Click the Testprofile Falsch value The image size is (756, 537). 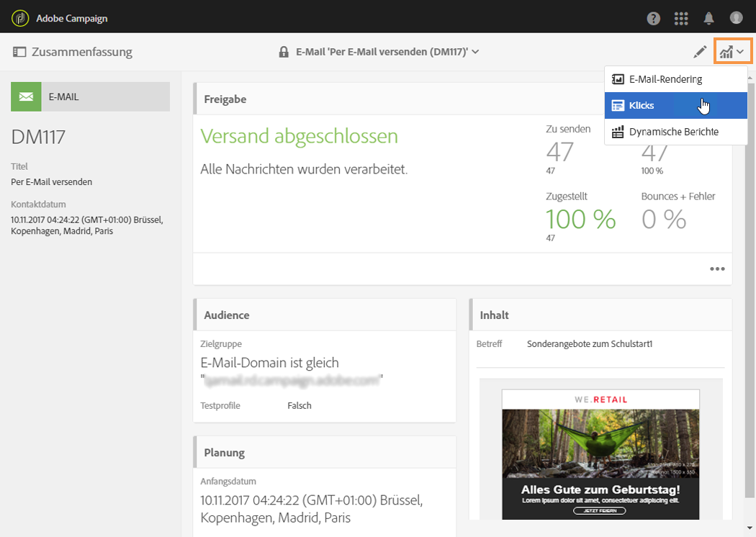tap(300, 405)
